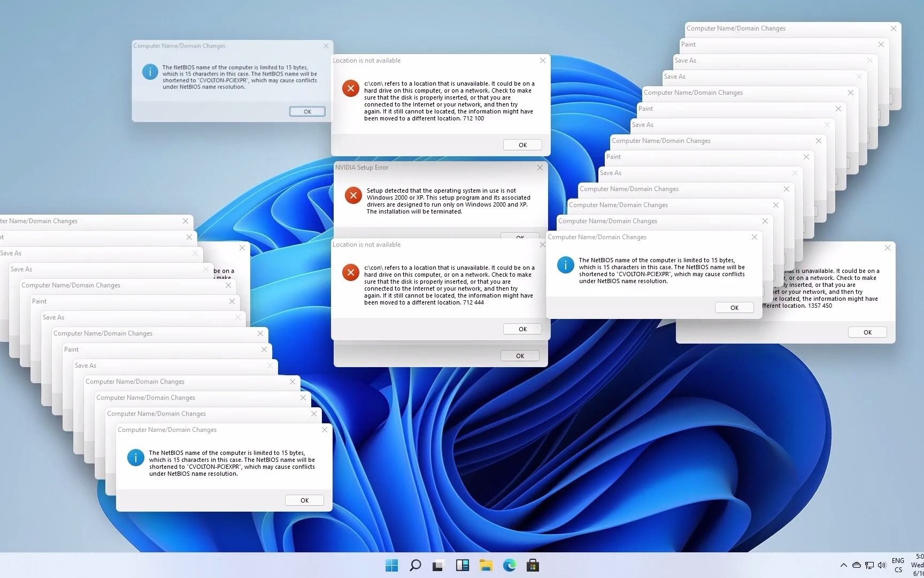Viewport: 924px width, 578px height.
Task: Switch the ENG CS input language
Action: (898, 564)
